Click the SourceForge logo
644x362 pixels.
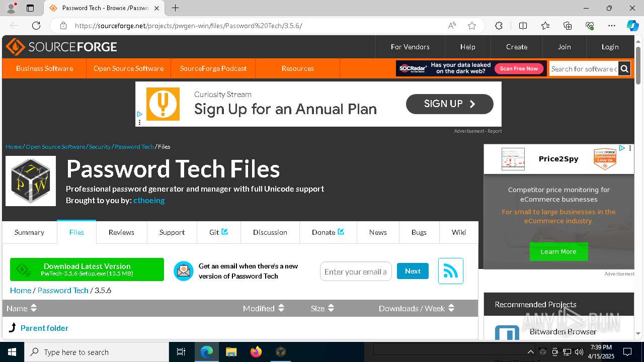coord(61,47)
